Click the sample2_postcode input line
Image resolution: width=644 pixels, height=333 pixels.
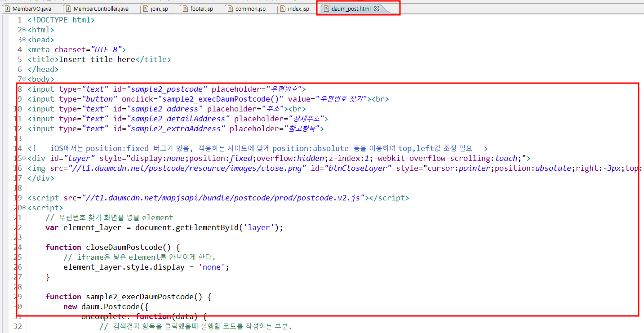(167, 89)
